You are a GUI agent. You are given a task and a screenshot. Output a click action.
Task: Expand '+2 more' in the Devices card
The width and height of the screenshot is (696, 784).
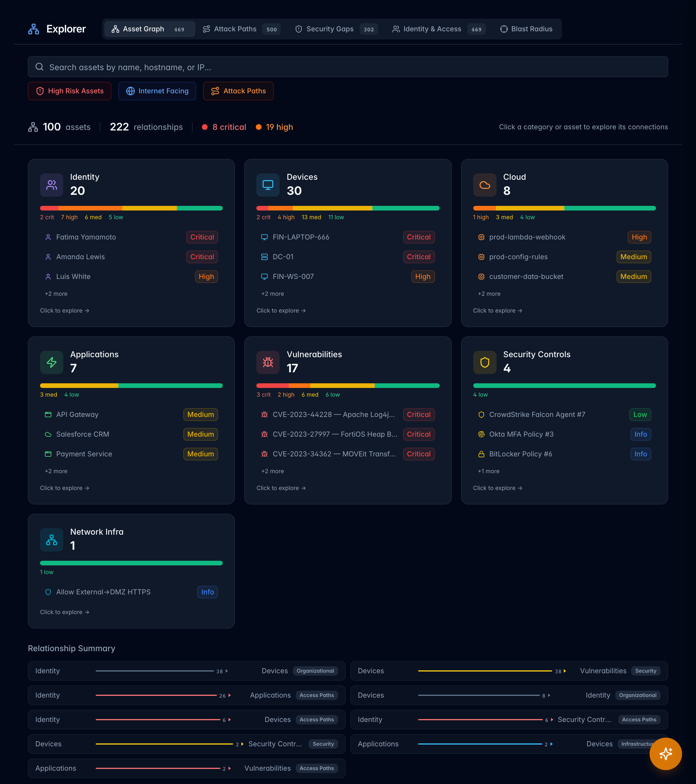(272, 294)
